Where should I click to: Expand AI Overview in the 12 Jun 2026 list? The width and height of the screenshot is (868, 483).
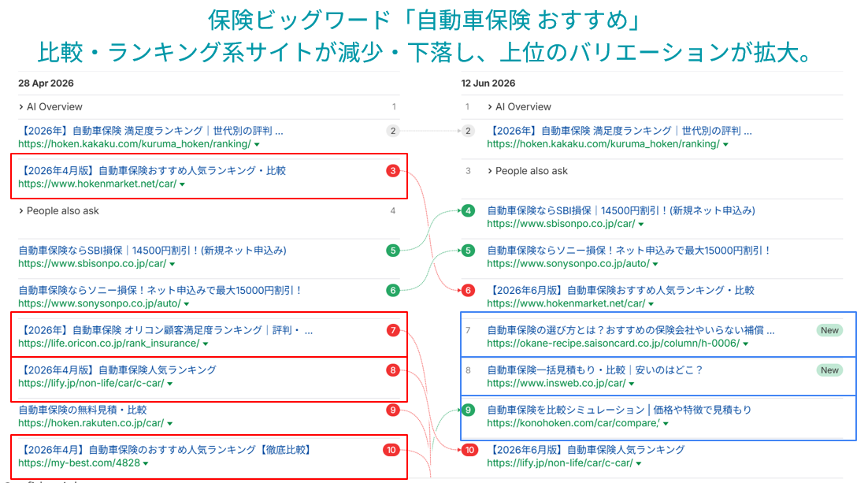490,107
